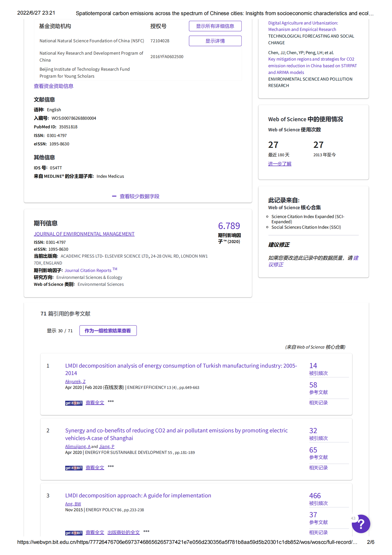Click get it BIT icon for Akyurek article
This screenshot has height=555, width=392.
[74, 403]
